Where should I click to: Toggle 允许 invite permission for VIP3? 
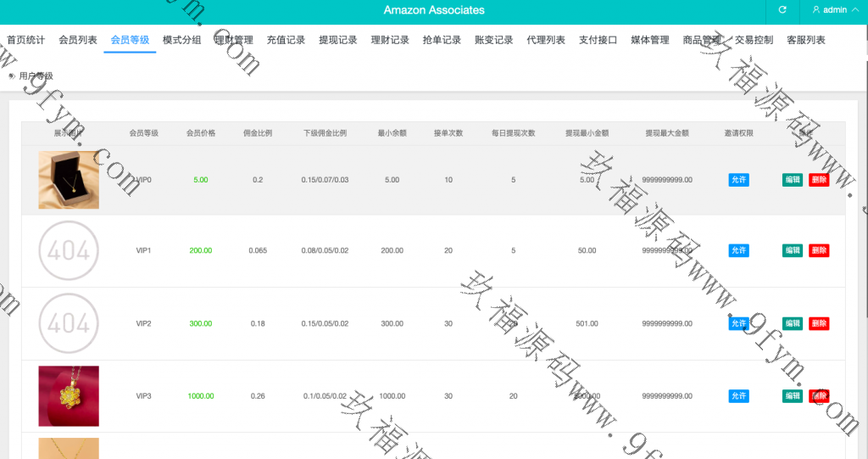(x=738, y=396)
